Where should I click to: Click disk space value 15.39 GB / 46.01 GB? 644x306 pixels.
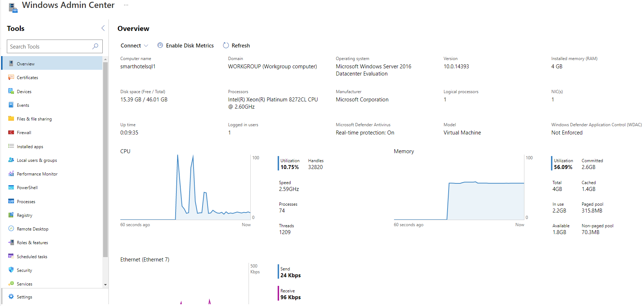pos(144,100)
